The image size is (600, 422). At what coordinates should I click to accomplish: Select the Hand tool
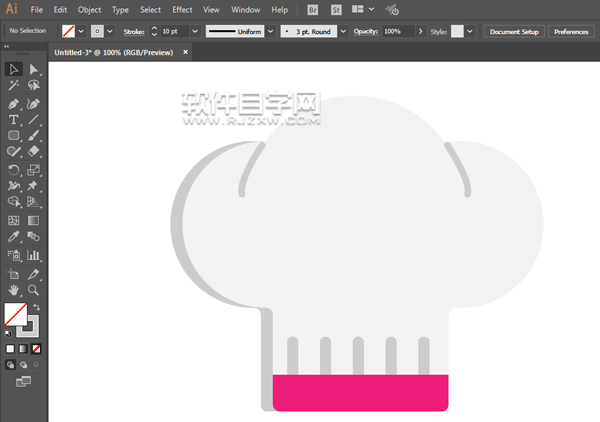tap(14, 289)
